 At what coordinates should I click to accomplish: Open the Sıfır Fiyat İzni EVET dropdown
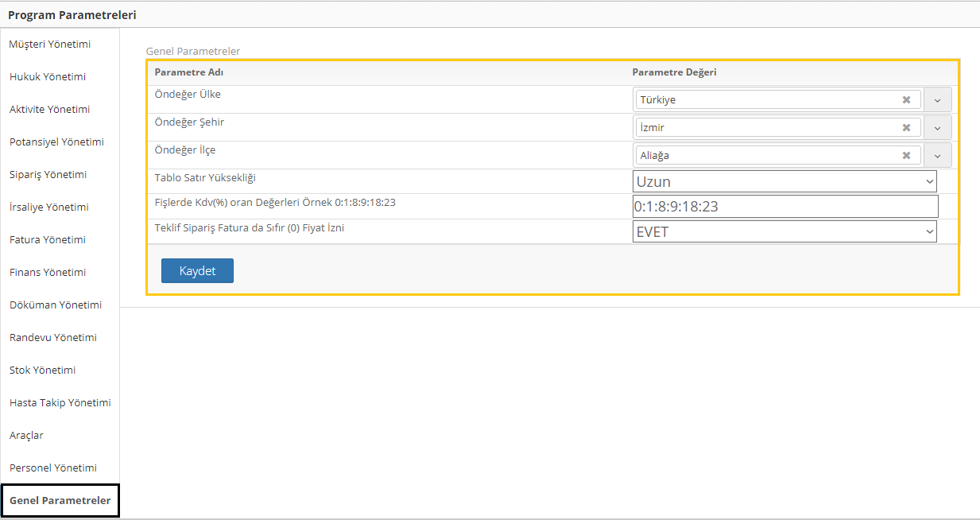pyautogui.click(x=784, y=231)
